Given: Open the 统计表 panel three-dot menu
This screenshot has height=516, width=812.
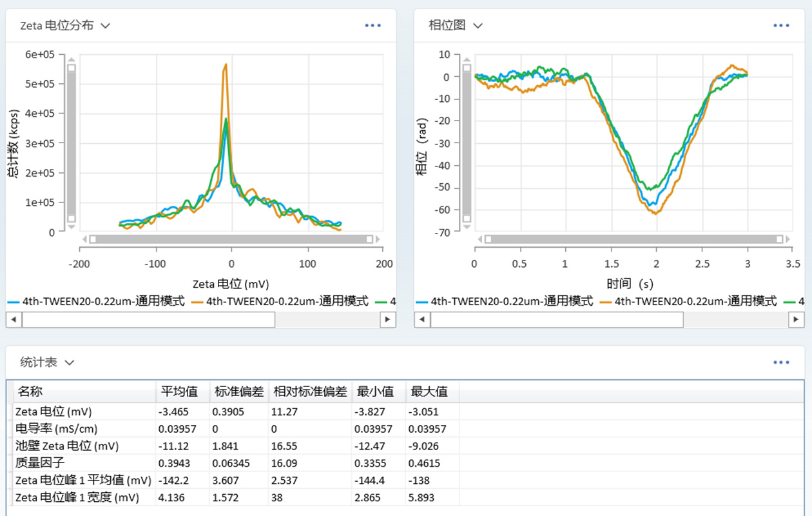Looking at the screenshot, I should pyautogui.click(x=781, y=362).
